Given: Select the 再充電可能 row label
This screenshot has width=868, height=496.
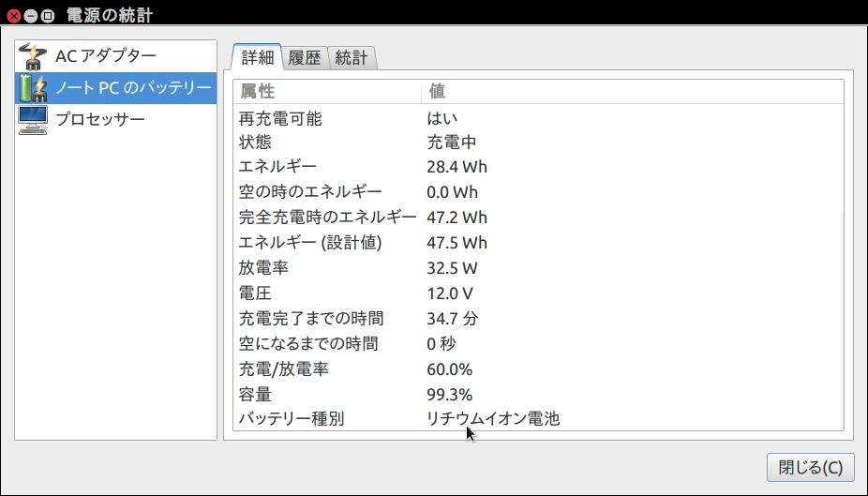Looking at the screenshot, I should [x=280, y=118].
